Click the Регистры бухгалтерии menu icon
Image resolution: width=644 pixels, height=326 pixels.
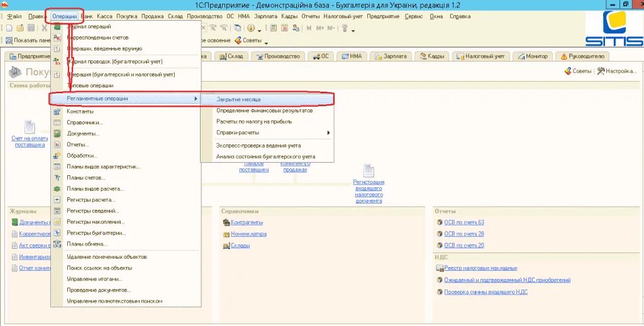[x=57, y=233]
